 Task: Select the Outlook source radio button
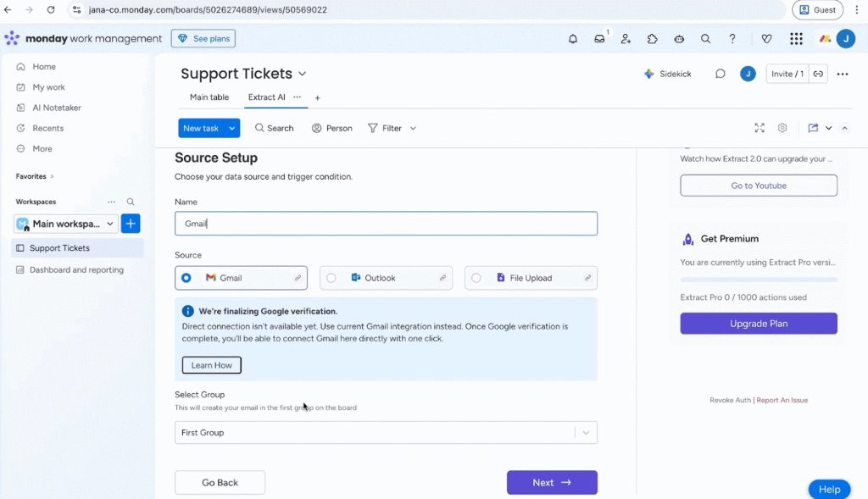pos(331,278)
